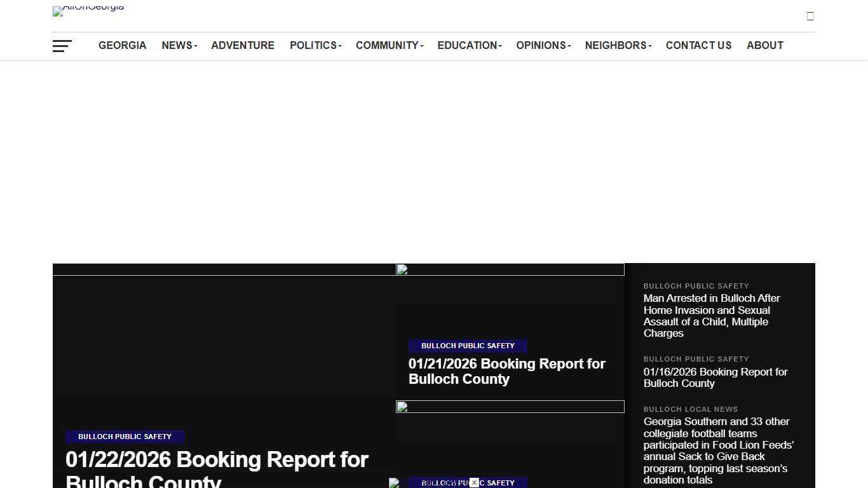
Task: Click the AllOnGeorgia logo in the header
Action: (88, 10)
